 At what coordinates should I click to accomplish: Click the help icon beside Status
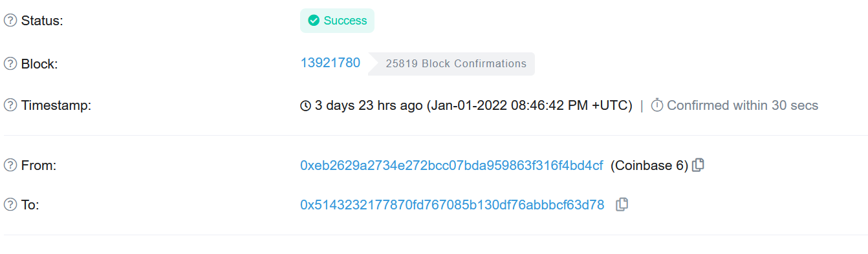tap(10, 21)
